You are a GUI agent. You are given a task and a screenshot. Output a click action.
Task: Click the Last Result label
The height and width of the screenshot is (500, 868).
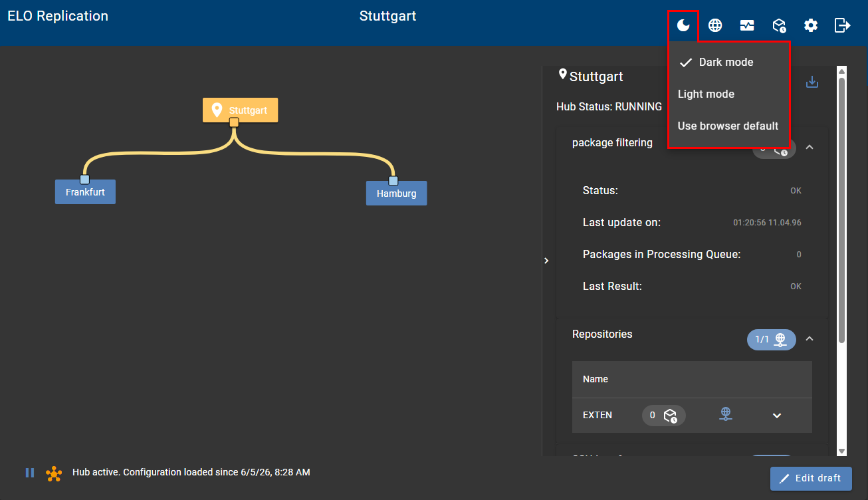[x=612, y=287]
